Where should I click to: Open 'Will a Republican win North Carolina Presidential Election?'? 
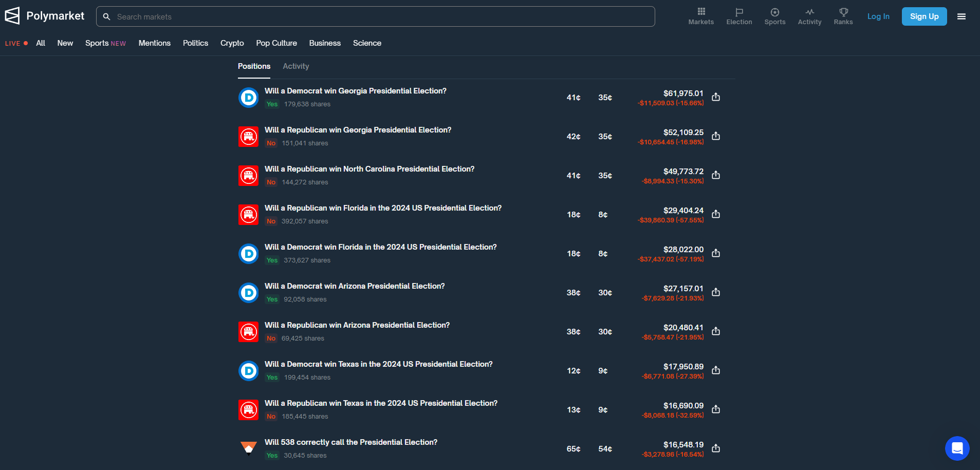coord(369,169)
